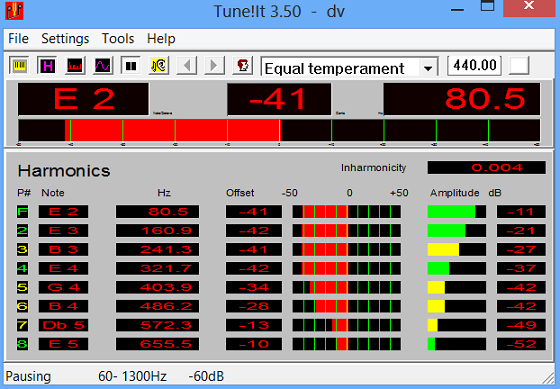Viewport: 560px width, 389px height.
Task: Click the 60- 1300Hz status entry
Action: tap(132, 376)
